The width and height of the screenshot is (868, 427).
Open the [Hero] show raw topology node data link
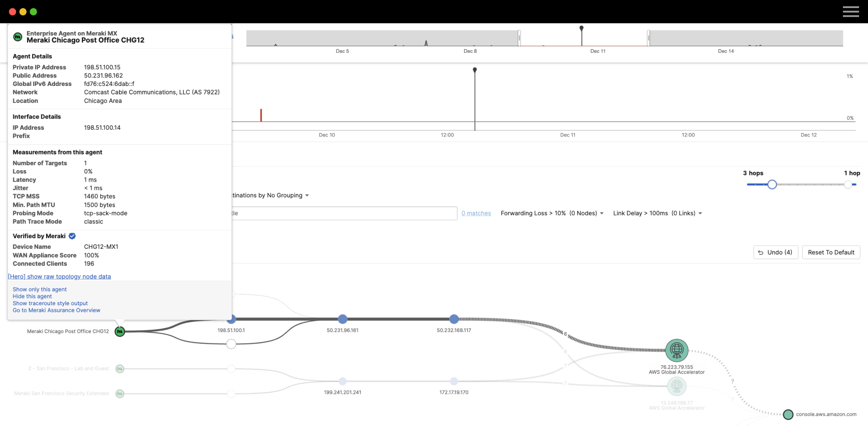[x=60, y=276]
